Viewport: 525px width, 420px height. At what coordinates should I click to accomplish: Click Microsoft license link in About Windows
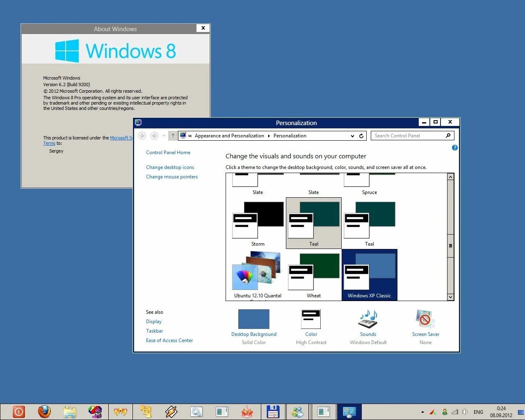click(121, 138)
